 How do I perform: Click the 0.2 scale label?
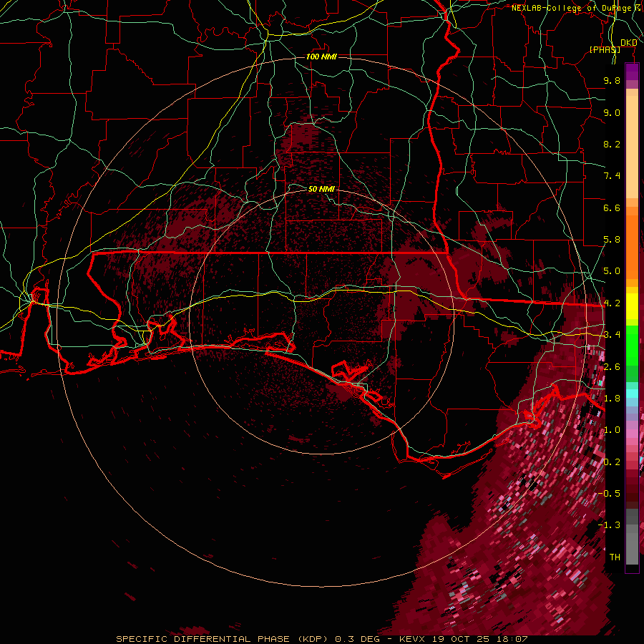click(x=612, y=462)
